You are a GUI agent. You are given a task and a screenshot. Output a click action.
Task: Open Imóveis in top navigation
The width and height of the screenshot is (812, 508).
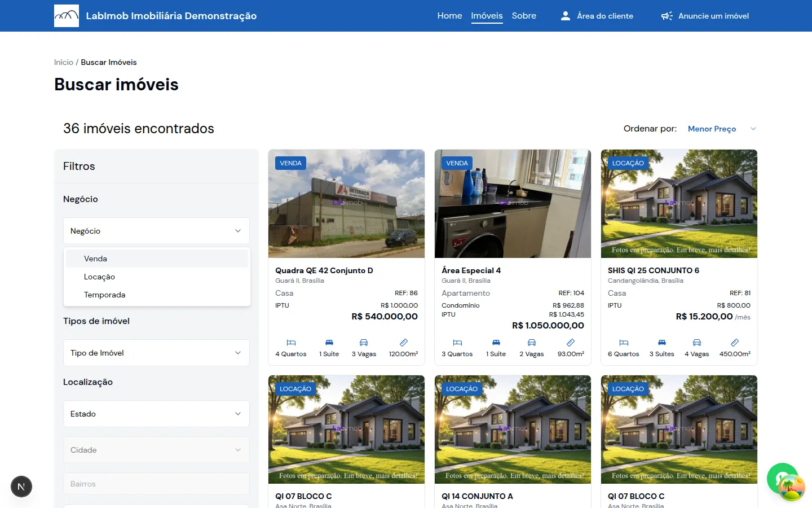[487, 16]
